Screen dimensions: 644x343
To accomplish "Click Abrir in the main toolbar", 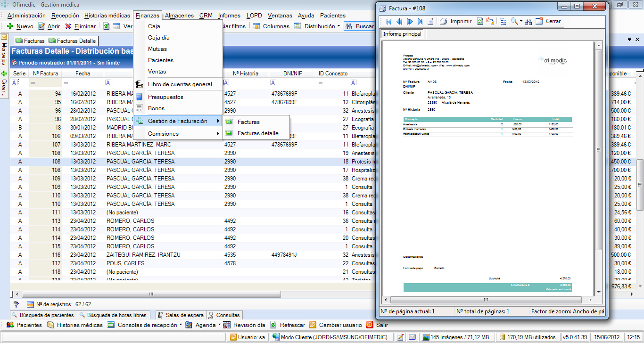I will [49, 26].
